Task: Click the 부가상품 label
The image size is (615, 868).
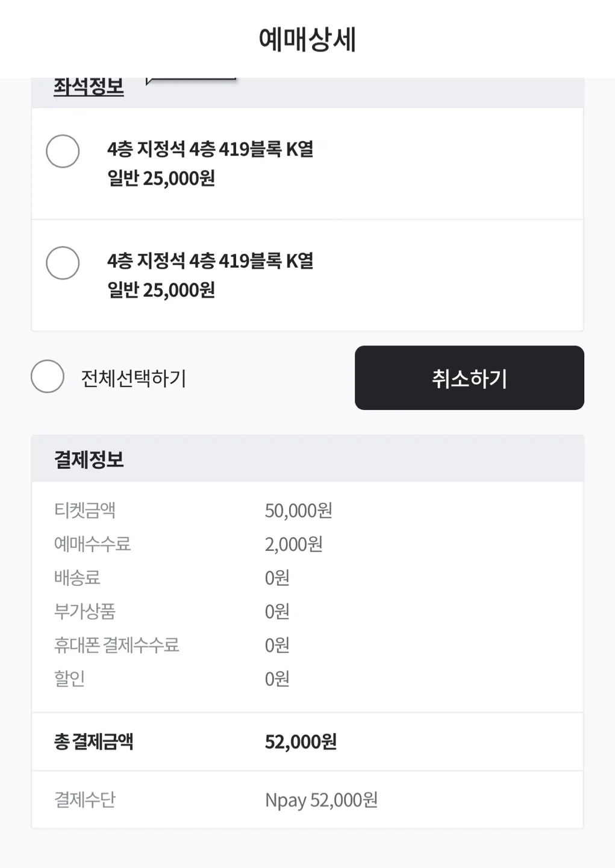Action: (x=85, y=611)
